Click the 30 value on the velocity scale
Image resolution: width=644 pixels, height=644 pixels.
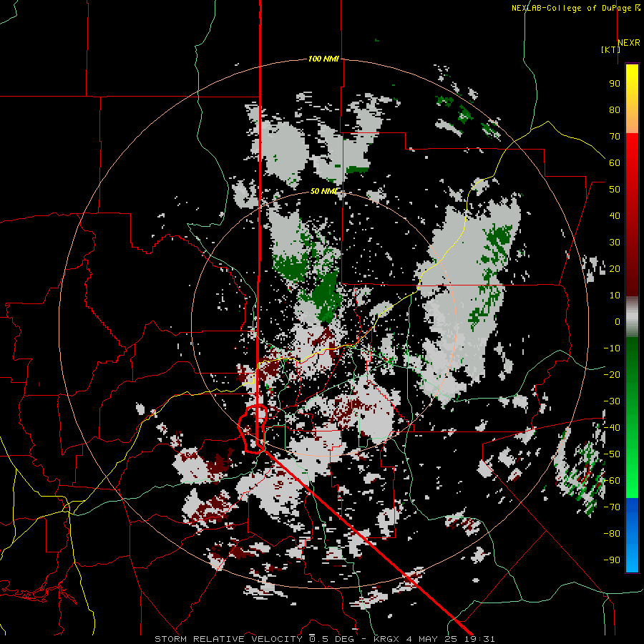tap(615, 243)
